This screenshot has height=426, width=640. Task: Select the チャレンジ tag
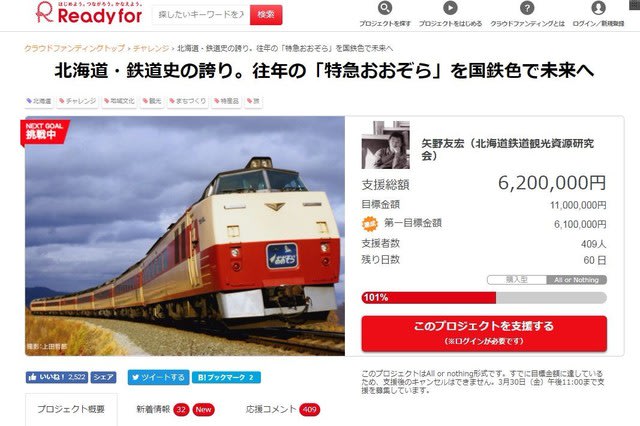(x=78, y=101)
